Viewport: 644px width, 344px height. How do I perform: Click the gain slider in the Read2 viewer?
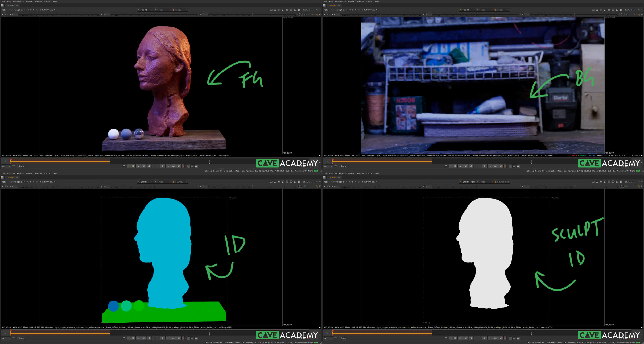pos(59,15)
